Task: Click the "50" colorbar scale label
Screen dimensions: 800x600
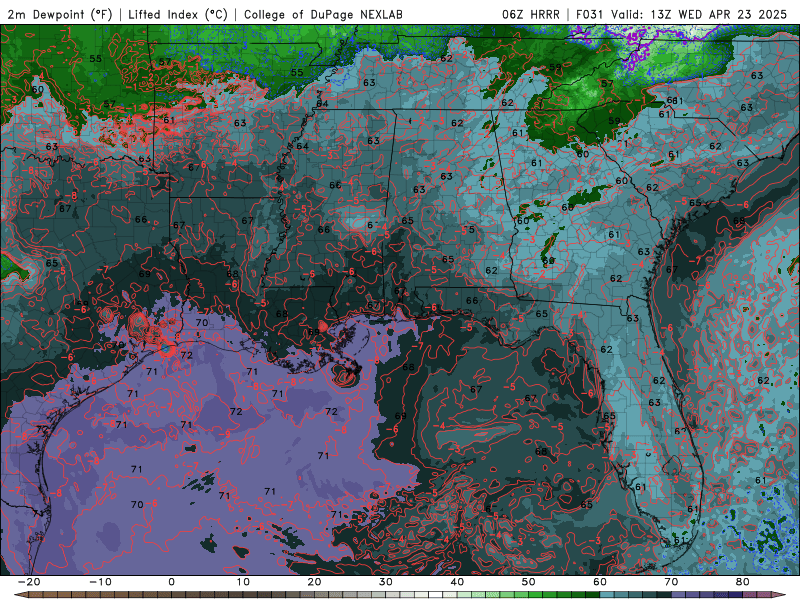Action: click(529, 582)
